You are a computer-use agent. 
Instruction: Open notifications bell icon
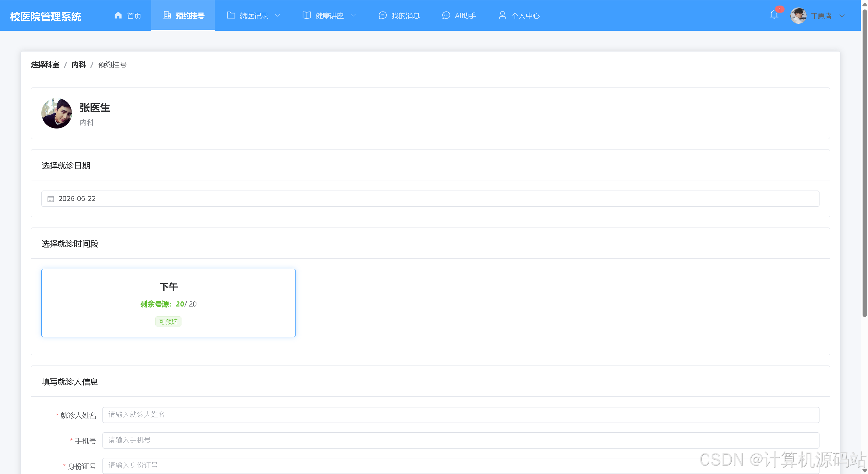774,15
